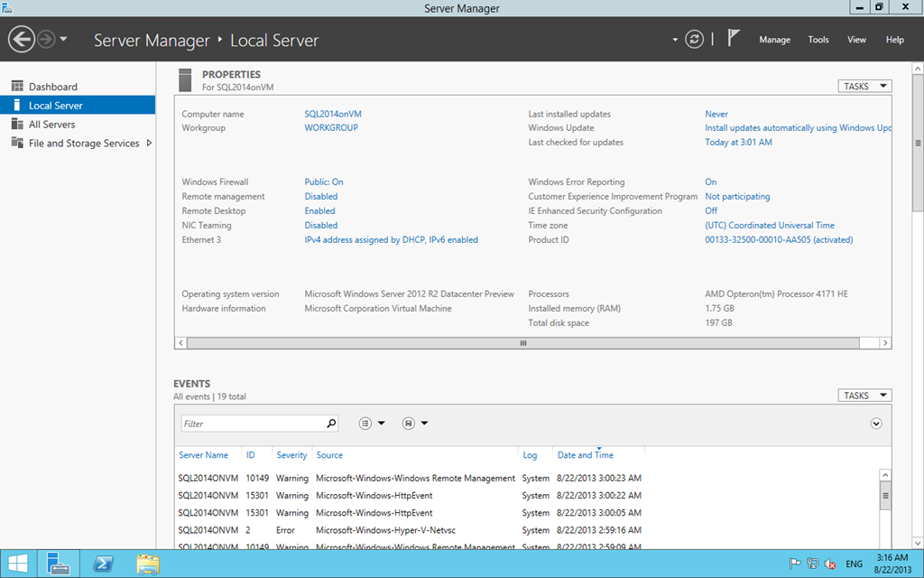Select the event at 3:00:23 AM
This screenshot has height=578, width=924.
(410, 479)
